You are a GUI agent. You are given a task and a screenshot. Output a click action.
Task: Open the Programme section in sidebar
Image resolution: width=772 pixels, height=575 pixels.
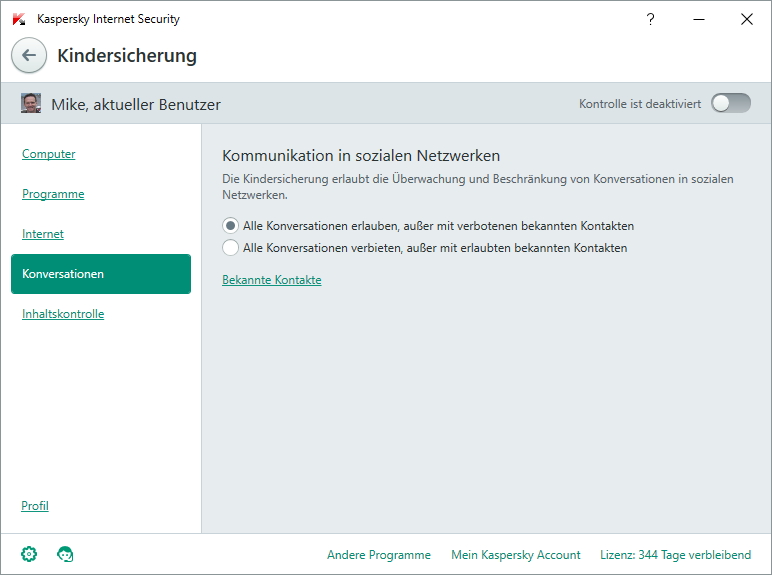[x=53, y=194]
